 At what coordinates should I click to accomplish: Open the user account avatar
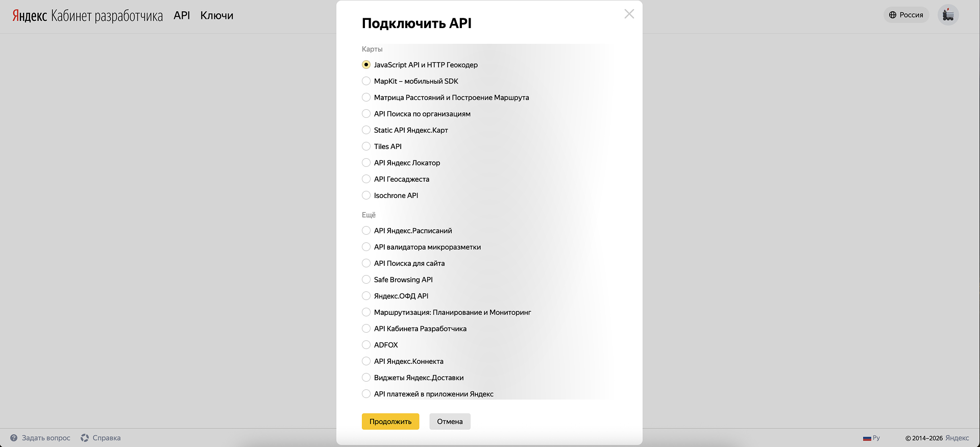(x=948, y=15)
